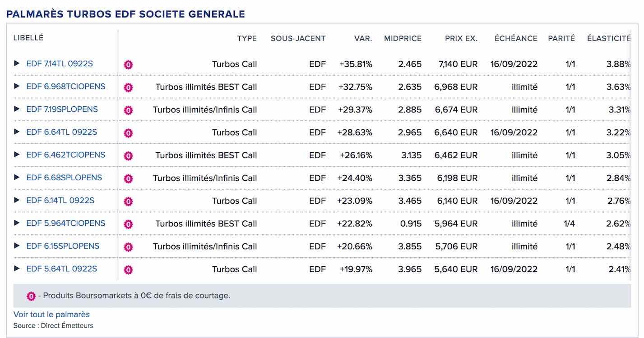Expand row arrow for EDF 7.14TL 0922S
Screen dimensions: 644x338
pyautogui.click(x=17, y=64)
